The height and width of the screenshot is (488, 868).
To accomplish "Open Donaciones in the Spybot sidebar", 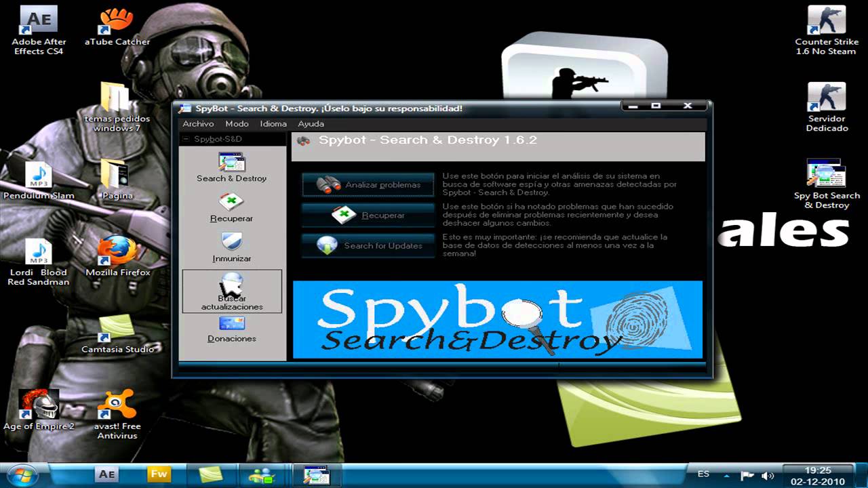I will (232, 330).
